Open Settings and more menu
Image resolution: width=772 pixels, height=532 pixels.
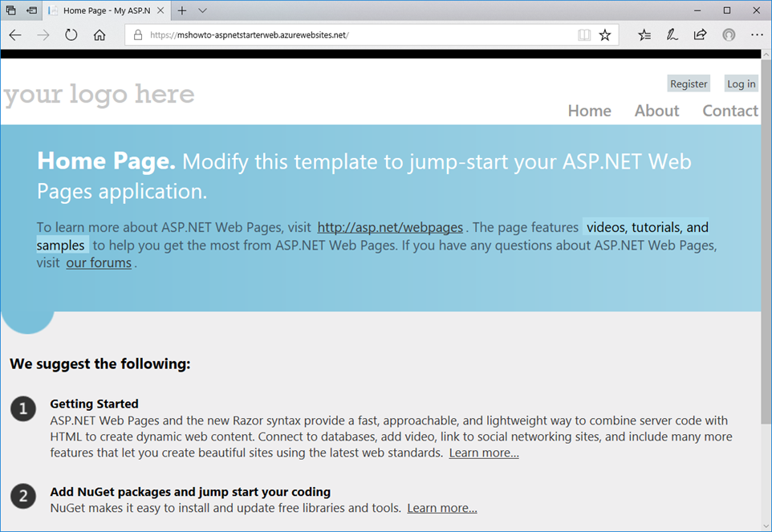pos(758,35)
